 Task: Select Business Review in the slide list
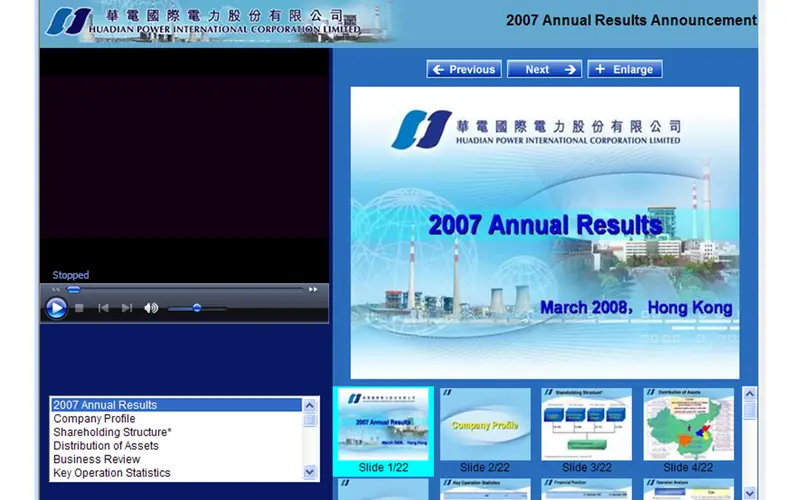[x=177, y=459]
